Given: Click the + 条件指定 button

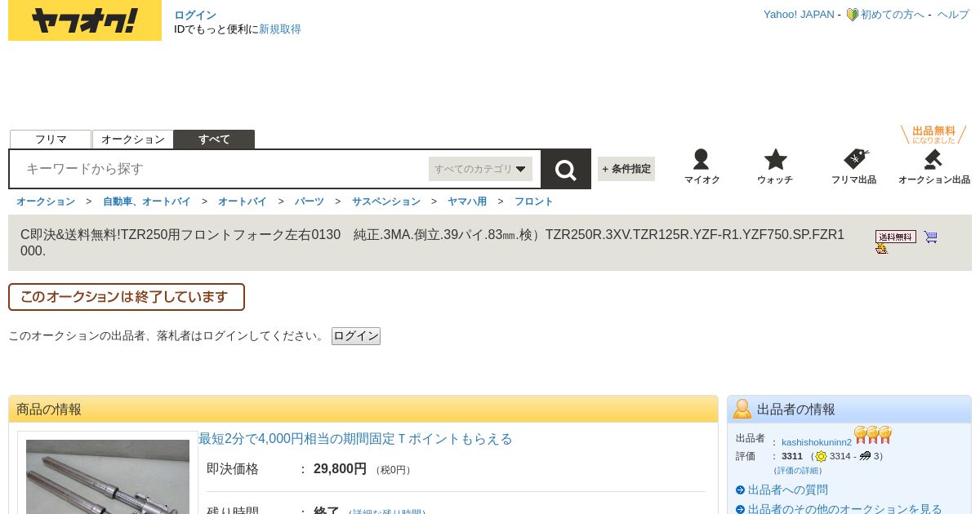Looking at the screenshot, I should (626, 169).
